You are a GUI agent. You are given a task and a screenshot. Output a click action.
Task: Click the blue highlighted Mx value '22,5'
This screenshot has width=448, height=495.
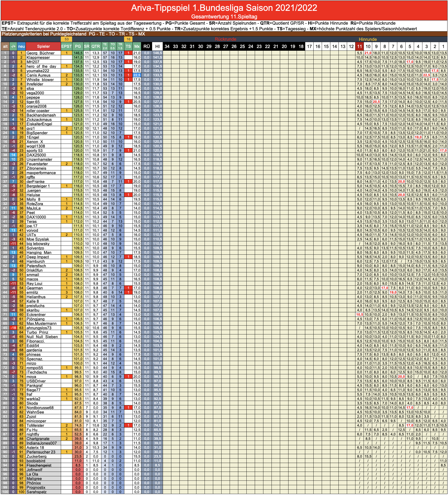(137, 75)
